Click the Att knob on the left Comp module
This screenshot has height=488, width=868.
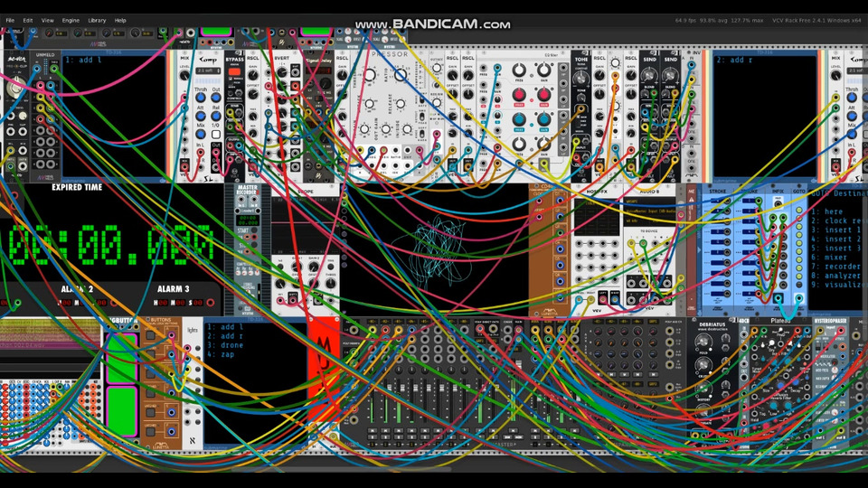201,117
